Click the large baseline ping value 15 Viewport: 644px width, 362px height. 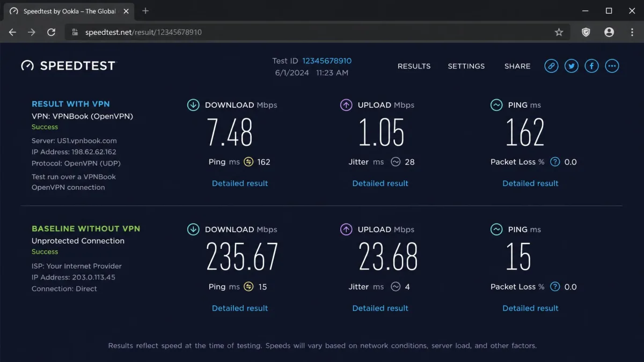pyautogui.click(x=518, y=257)
